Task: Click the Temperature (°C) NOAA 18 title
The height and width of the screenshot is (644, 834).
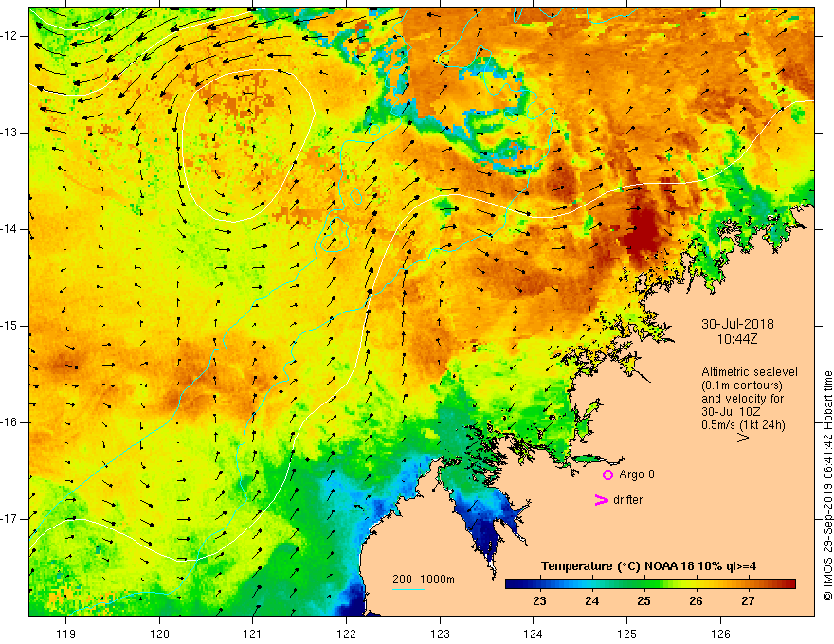Action: coord(648,566)
